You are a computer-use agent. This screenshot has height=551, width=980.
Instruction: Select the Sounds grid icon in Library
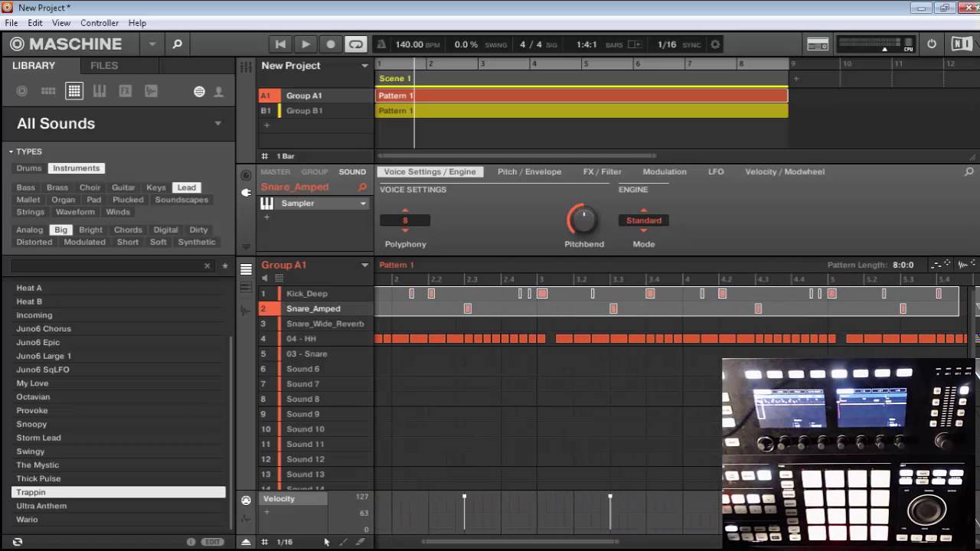coord(74,91)
